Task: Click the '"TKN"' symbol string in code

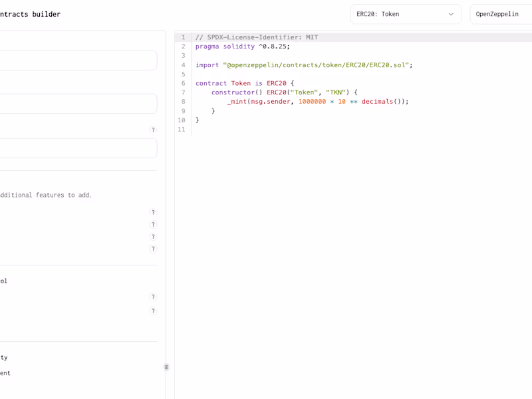Action: coord(336,92)
